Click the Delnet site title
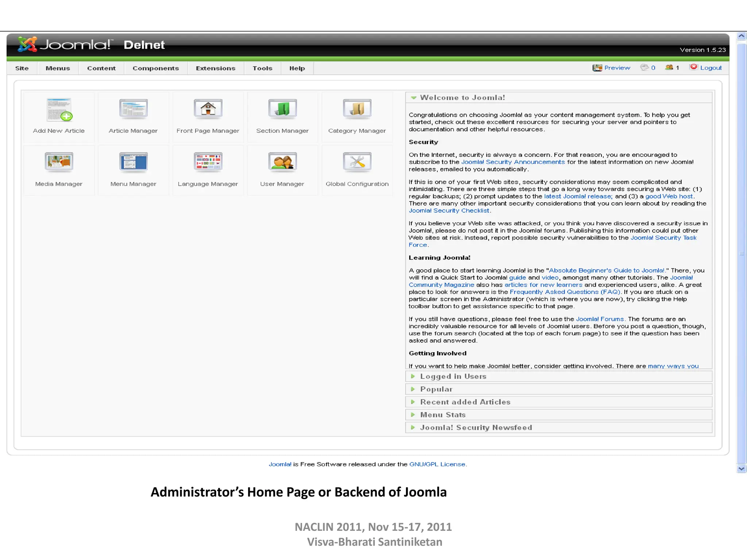This screenshot has height=560, width=747. [x=144, y=45]
